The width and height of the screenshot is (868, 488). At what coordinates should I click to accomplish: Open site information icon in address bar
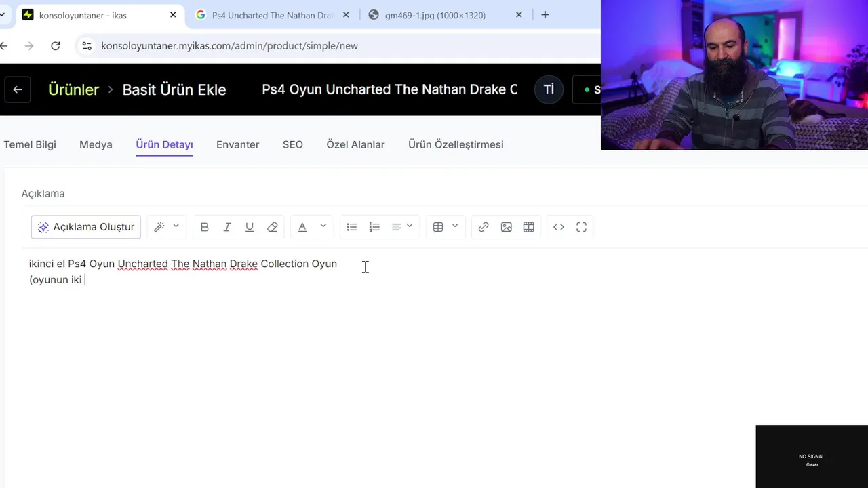coord(87,45)
